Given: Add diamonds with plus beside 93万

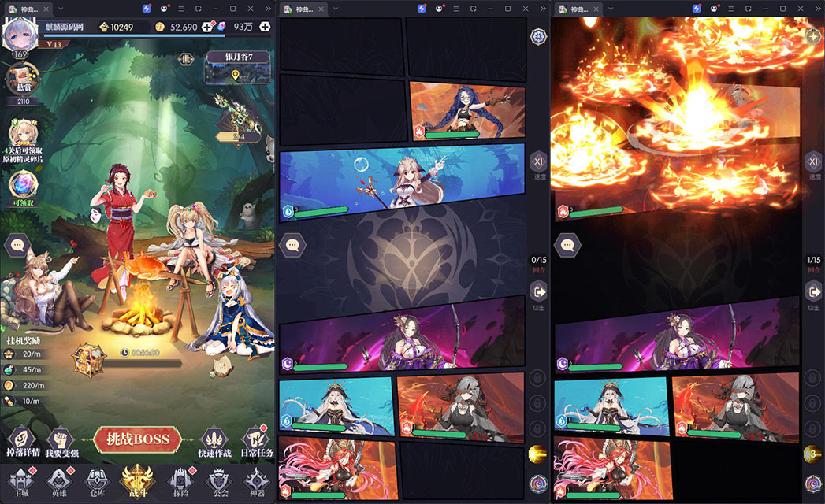Looking at the screenshot, I should point(266,27).
